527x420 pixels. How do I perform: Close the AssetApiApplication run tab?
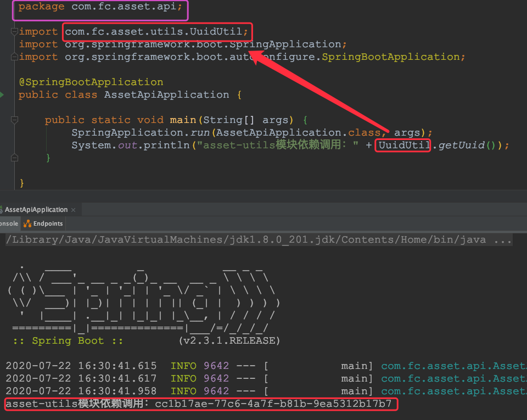click(x=73, y=209)
